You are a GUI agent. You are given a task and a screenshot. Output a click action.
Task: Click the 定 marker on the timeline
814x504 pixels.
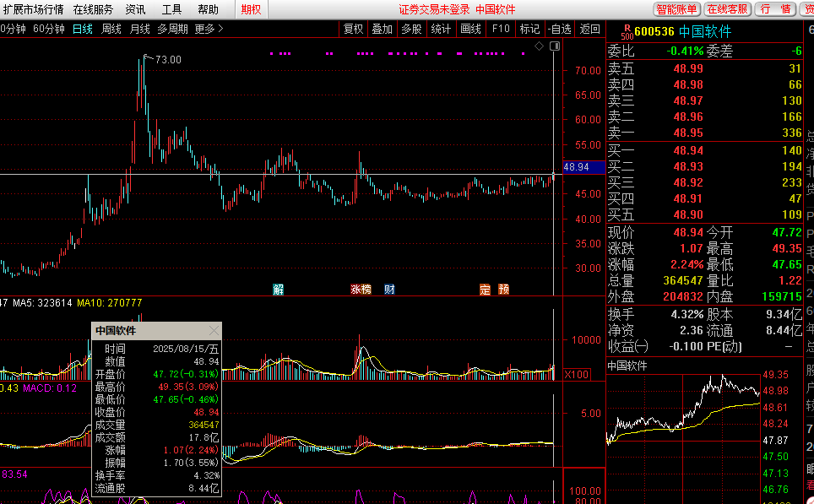[485, 289]
